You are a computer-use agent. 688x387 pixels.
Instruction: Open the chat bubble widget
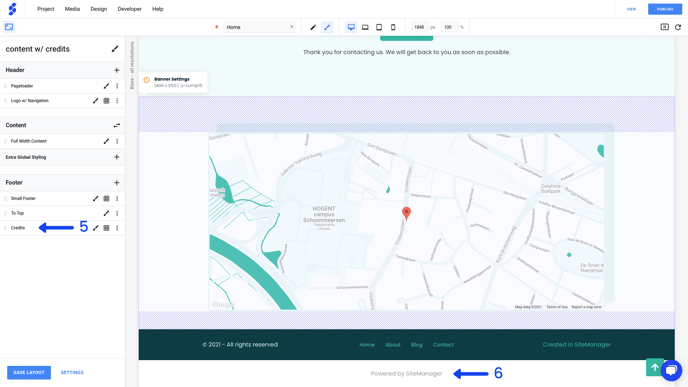point(671,371)
